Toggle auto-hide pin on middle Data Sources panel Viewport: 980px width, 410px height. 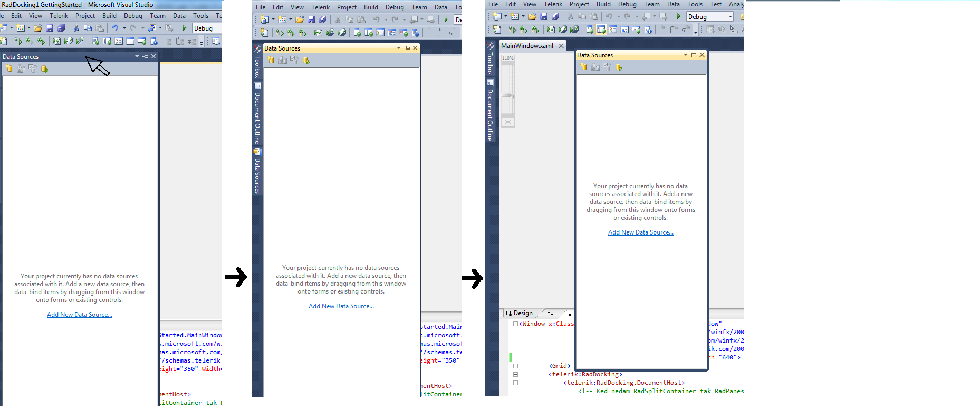(x=407, y=48)
